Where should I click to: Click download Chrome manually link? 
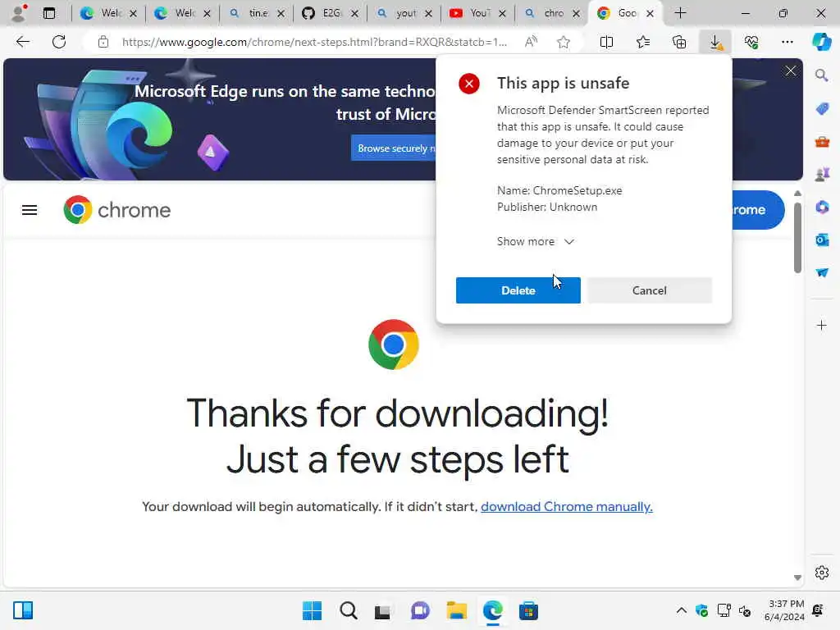[566, 507]
